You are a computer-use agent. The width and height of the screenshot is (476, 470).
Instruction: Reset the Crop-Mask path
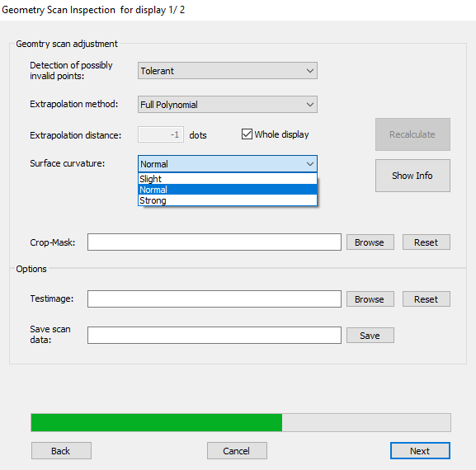tap(427, 242)
